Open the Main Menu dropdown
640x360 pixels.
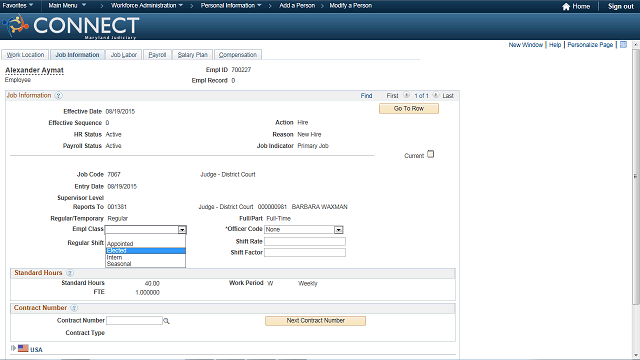(67, 5)
